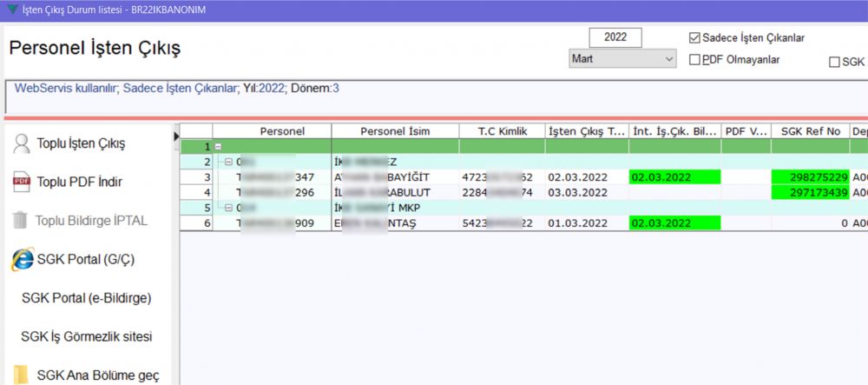Collapse all via row 1 minus box
The height and width of the screenshot is (385, 868).
(217, 147)
